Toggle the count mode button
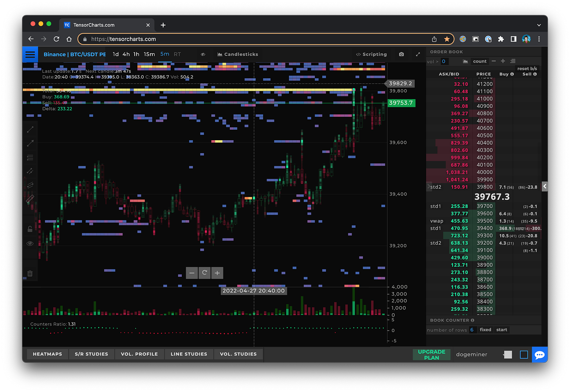570x392 pixels. point(480,61)
